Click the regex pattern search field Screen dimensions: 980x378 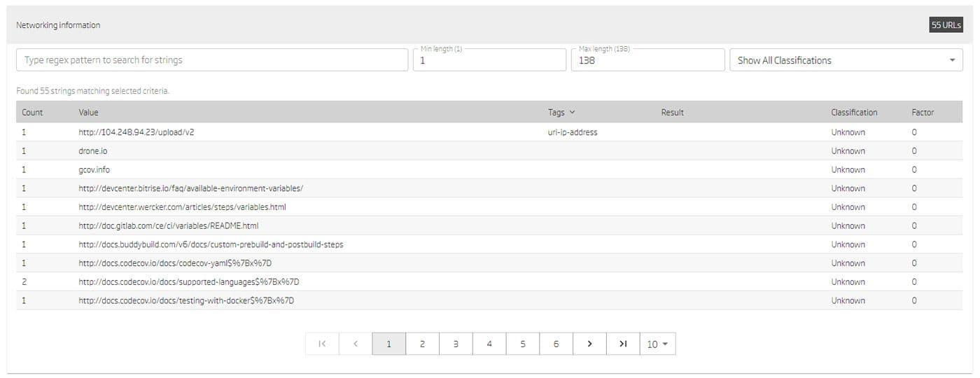[x=211, y=60]
